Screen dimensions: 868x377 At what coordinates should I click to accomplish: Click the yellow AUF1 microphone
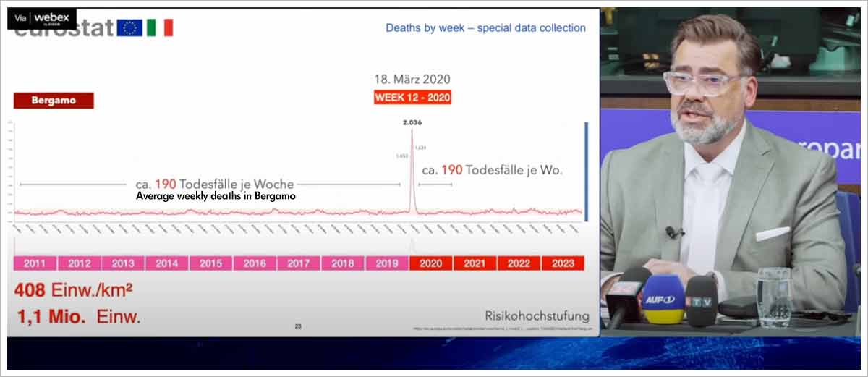[x=663, y=300]
